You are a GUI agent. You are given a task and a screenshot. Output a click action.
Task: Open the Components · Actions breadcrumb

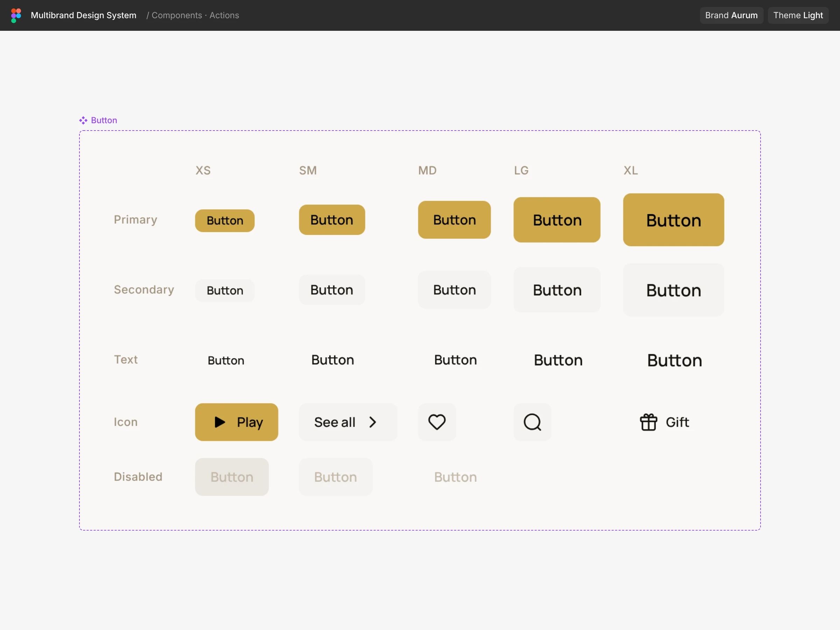tap(195, 15)
